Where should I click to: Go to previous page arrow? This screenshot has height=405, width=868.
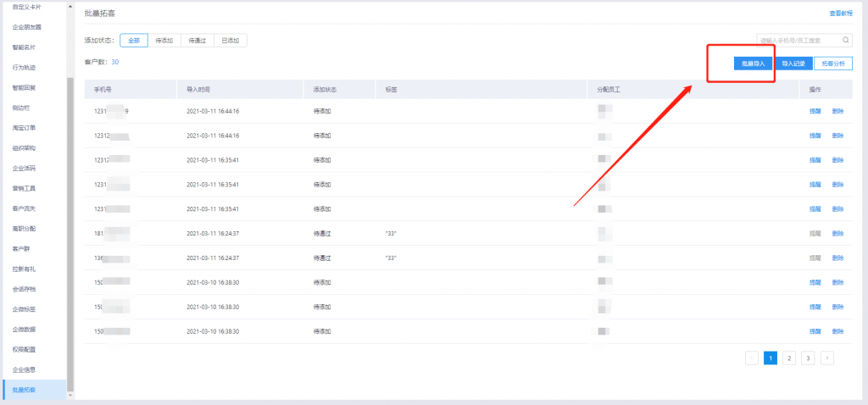(752, 358)
